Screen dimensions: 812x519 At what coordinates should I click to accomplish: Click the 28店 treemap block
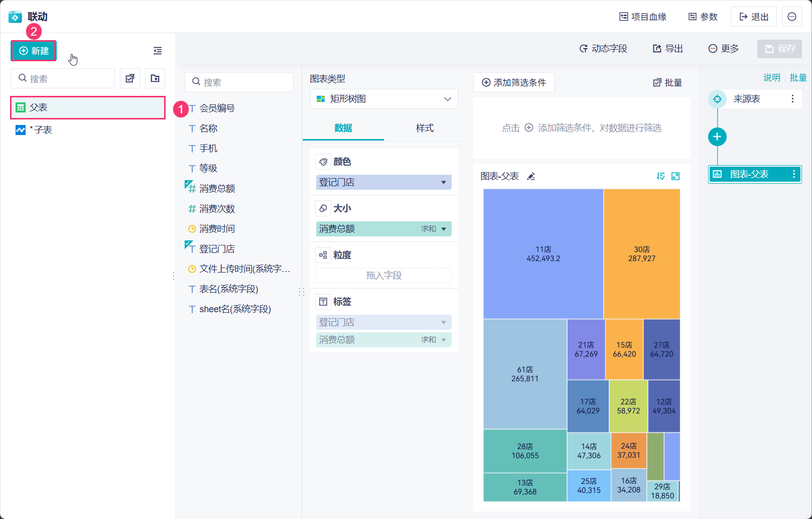(525, 451)
